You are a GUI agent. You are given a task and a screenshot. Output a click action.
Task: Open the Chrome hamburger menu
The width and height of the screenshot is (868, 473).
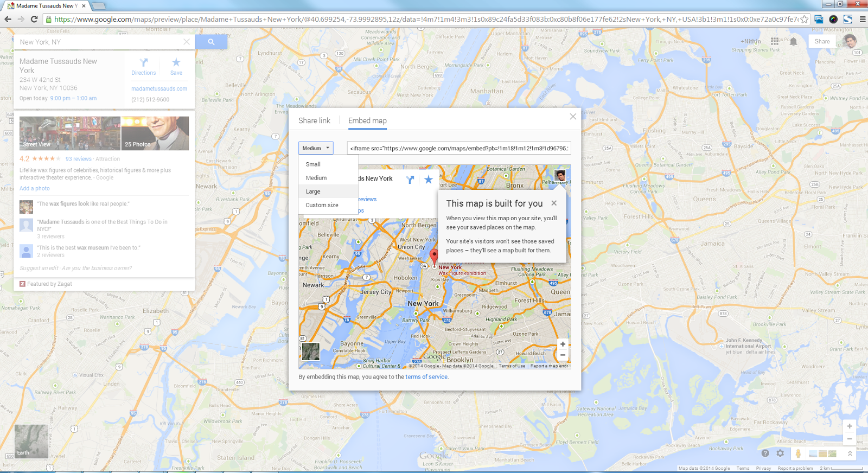pos(862,19)
